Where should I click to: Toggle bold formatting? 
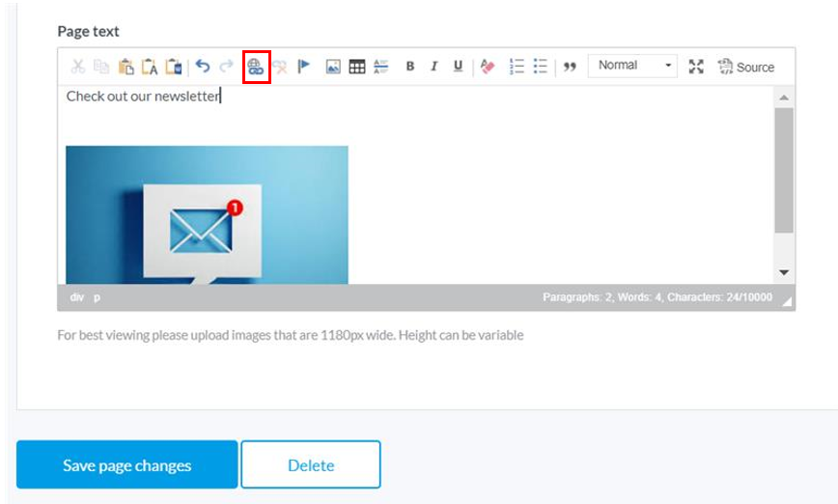410,67
